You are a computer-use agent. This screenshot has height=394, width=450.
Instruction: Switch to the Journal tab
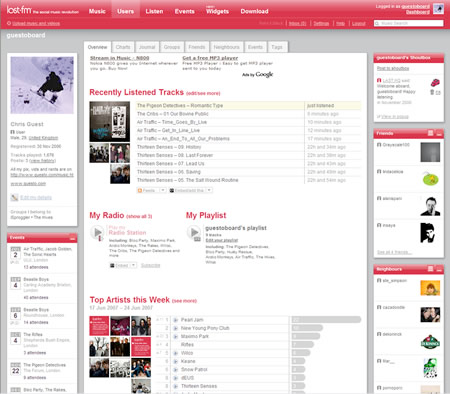coord(147,47)
